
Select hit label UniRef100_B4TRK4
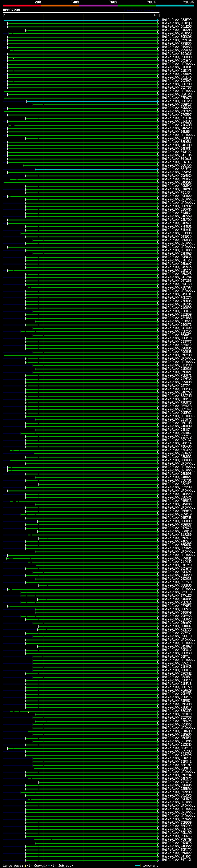176,856
